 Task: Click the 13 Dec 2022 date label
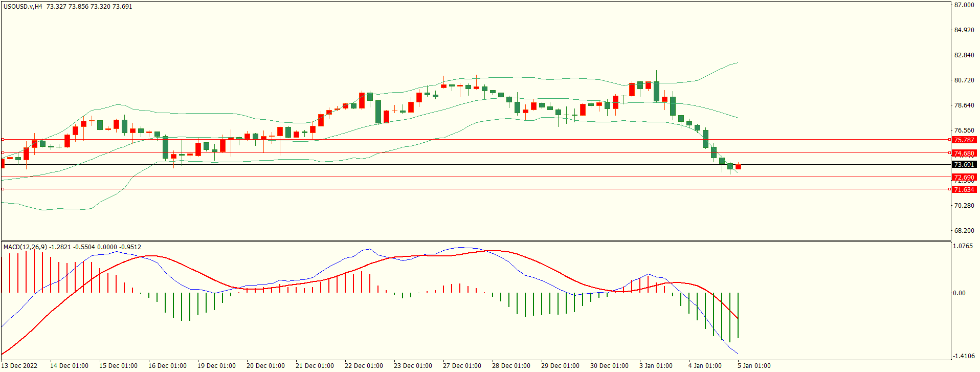pos(20,366)
